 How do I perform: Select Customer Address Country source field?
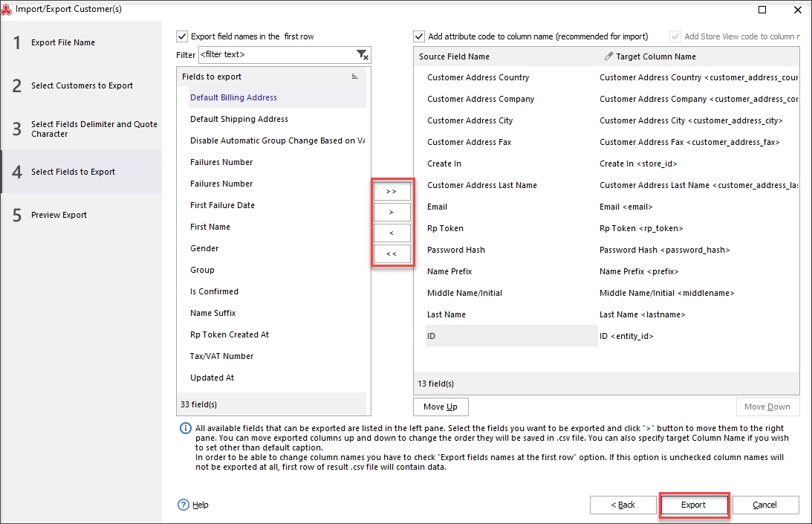pos(512,77)
